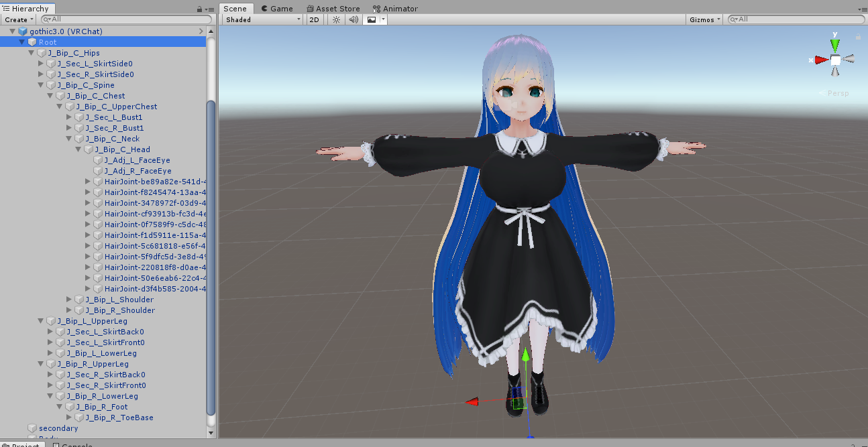Viewport: 868px width, 447px height.
Task: Click gray right-side cone of scene gizmo
Action: tap(849, 59)
